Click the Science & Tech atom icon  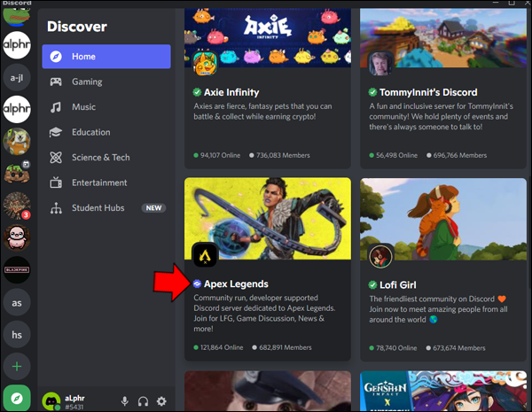click(56, 158)
